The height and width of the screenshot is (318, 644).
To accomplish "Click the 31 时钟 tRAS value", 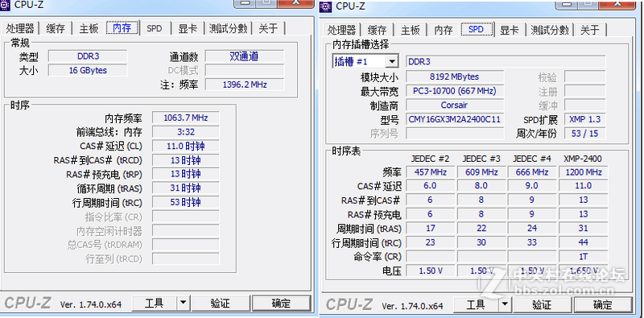I will [x=186, y=188].
